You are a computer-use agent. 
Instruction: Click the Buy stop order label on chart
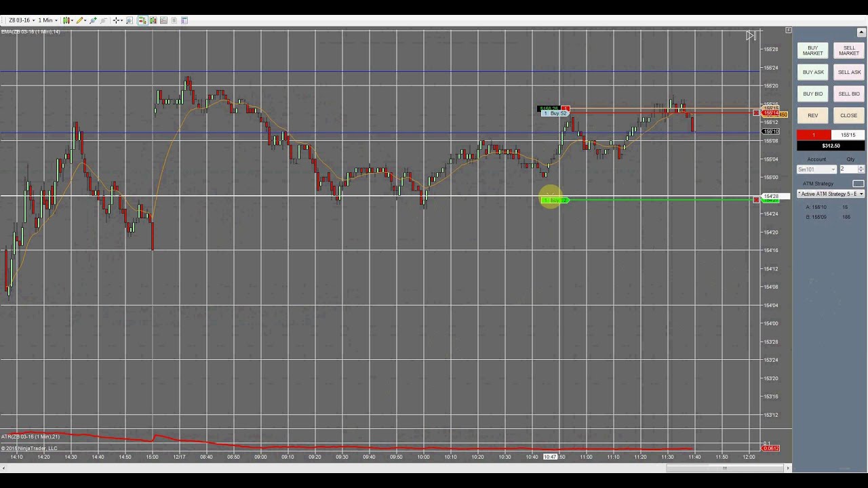[x=555, y=113]
